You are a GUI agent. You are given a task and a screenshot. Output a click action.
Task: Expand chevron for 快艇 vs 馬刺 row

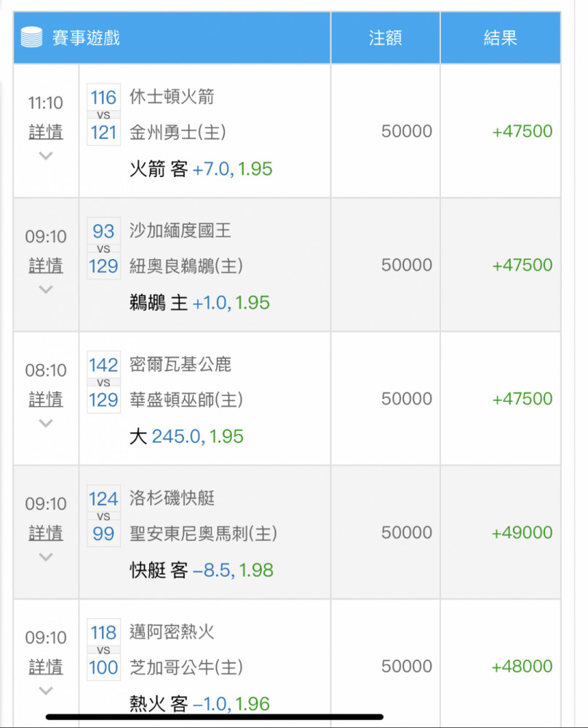pyautogui.click(x=45, y=557)
